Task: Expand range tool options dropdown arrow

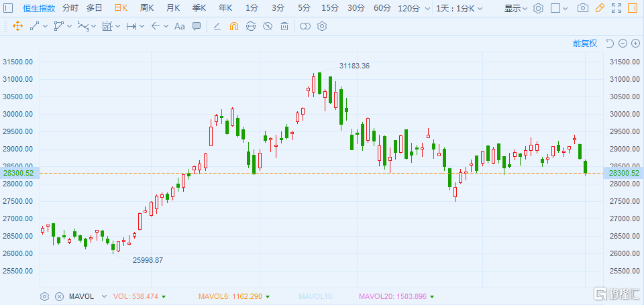Action: point(142,26)
